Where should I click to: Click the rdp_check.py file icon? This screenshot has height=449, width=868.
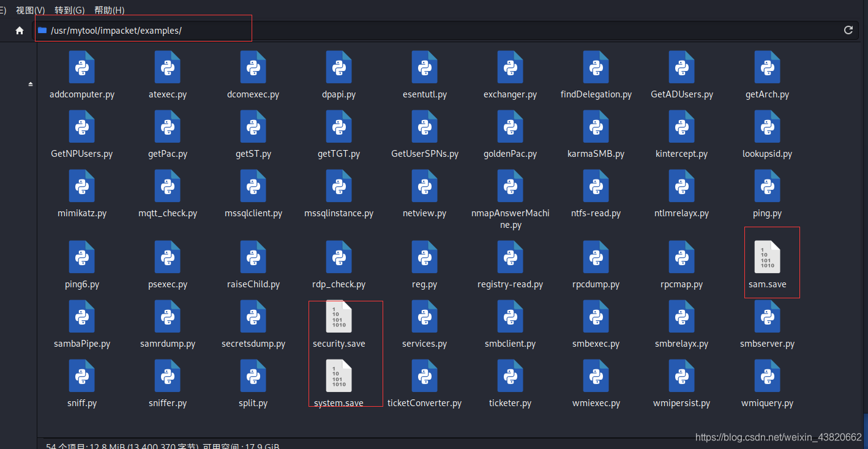339,257
